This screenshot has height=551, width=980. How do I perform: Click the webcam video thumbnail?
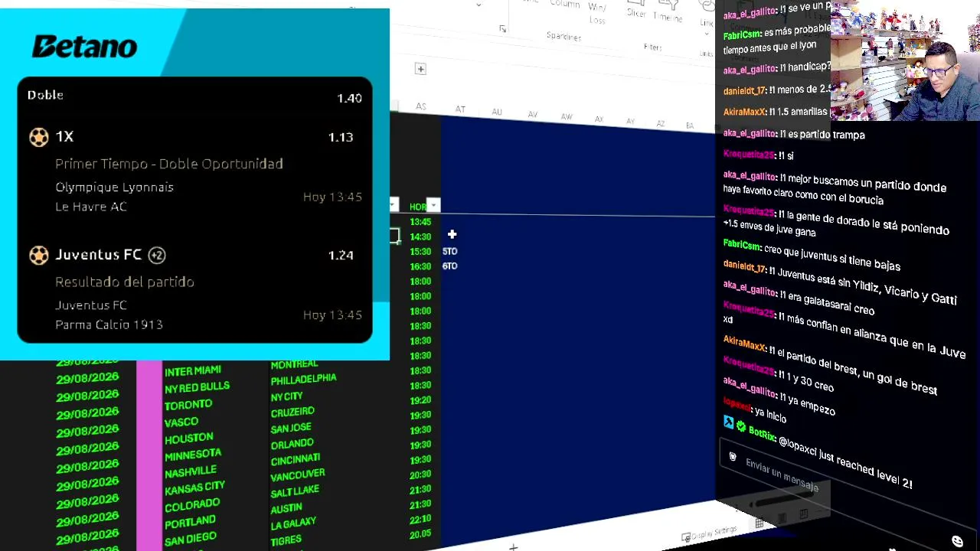905,60
